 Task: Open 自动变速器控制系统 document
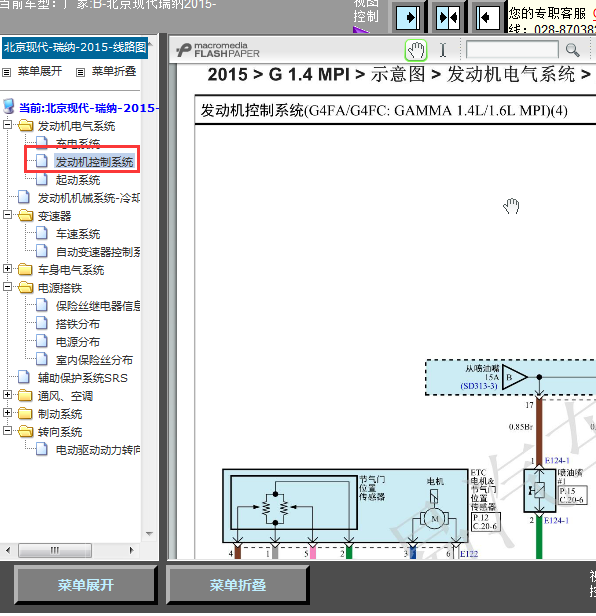tap(98, 252)
